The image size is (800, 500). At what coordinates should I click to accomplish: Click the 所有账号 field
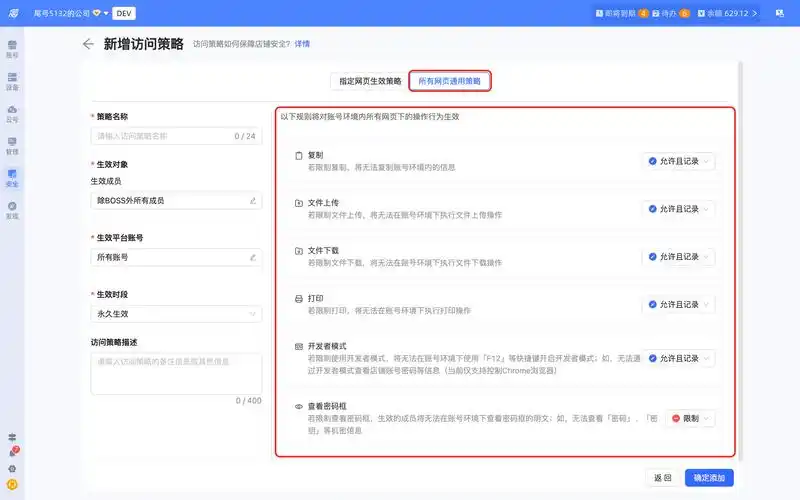click(176, 257)
